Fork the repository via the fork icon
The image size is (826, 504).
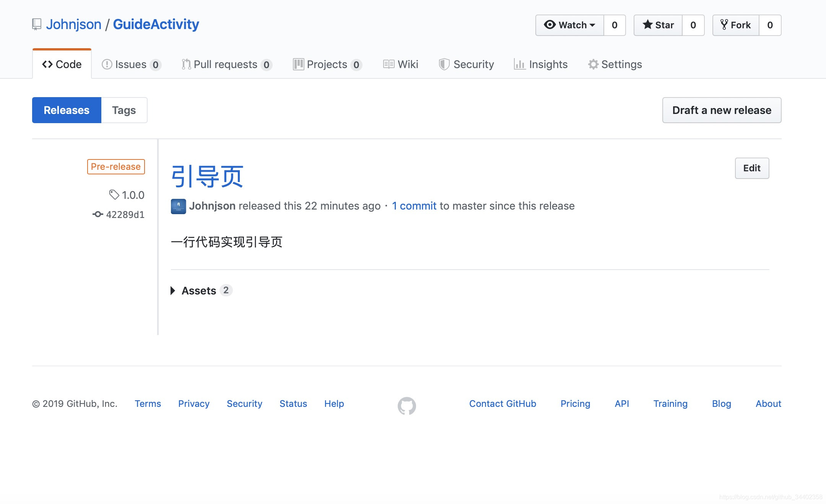725,24
